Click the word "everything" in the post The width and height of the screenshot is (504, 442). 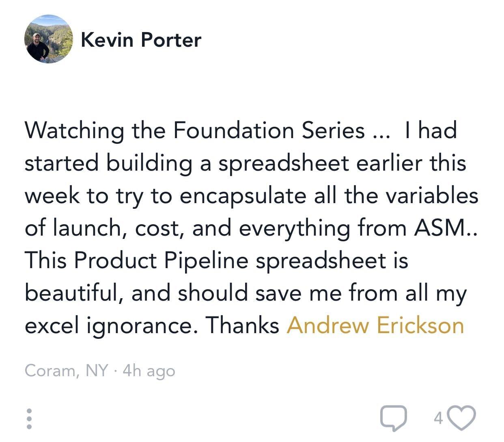(294, 228)
